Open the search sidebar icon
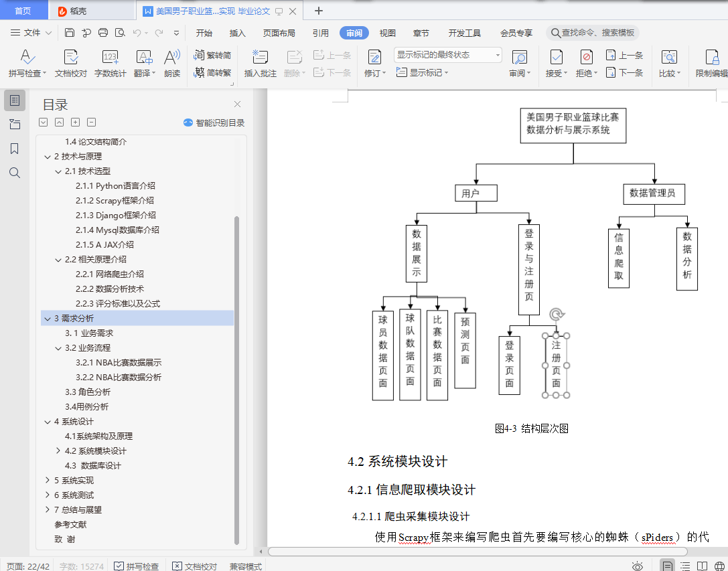 click(x=15, y=173)
